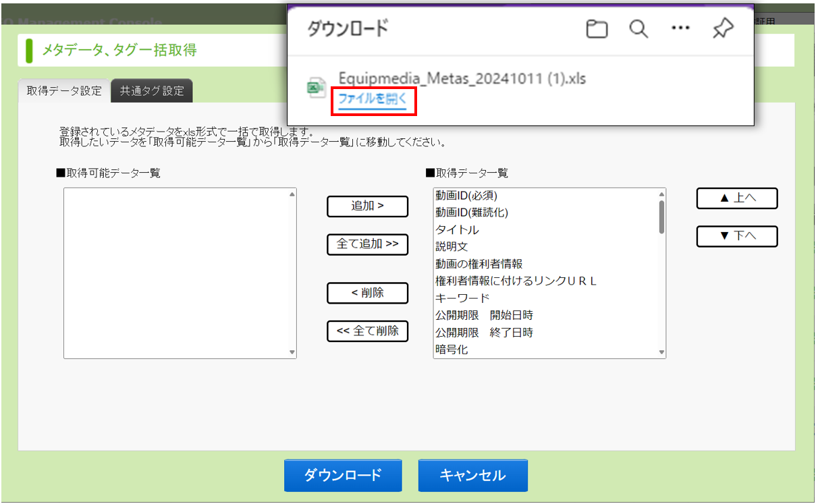
Task: Click the << 全て削除 button
Action: pyautogui.click(x=367, y=331)
